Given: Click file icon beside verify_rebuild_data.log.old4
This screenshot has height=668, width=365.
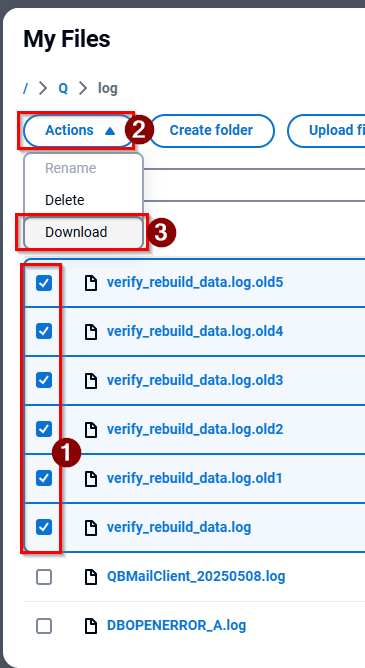Looking at the screenshot, I should pos(90,331).
